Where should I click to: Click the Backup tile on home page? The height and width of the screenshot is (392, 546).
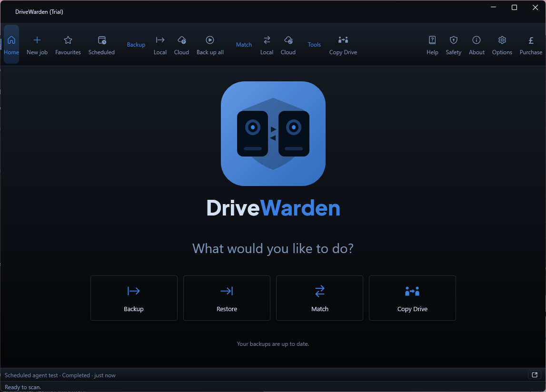coord(134,298)
